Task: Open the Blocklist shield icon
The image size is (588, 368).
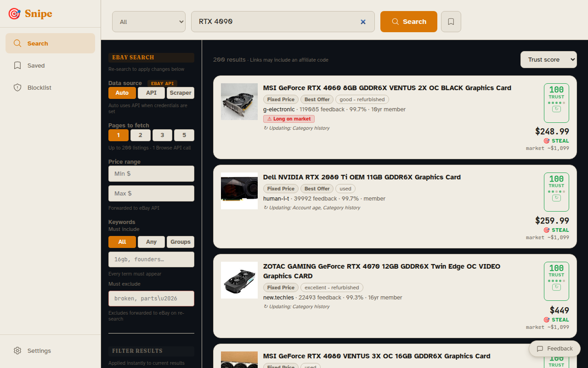Action: tap(17, 87)
